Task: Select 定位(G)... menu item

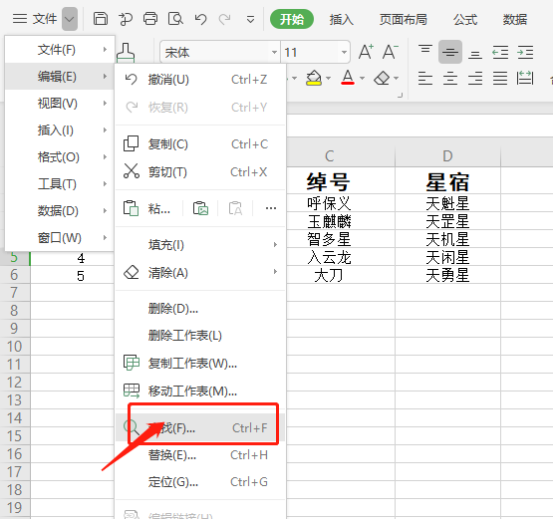Action: (x=200, y=481)
